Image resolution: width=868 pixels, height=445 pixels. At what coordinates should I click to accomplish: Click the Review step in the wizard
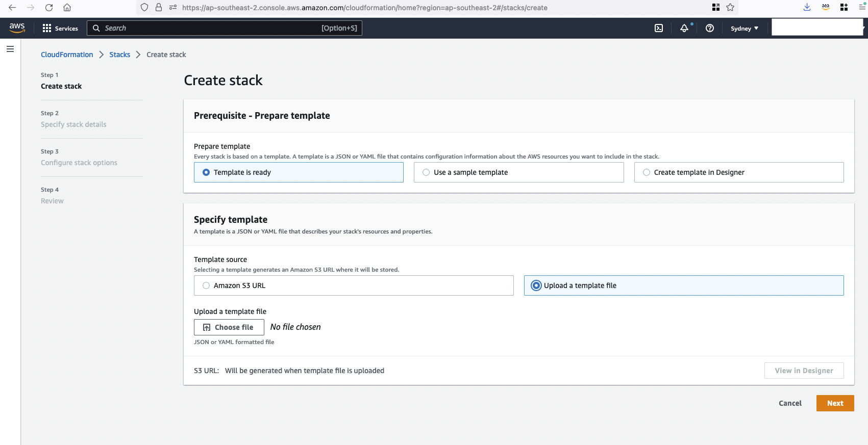click(52, 201)
